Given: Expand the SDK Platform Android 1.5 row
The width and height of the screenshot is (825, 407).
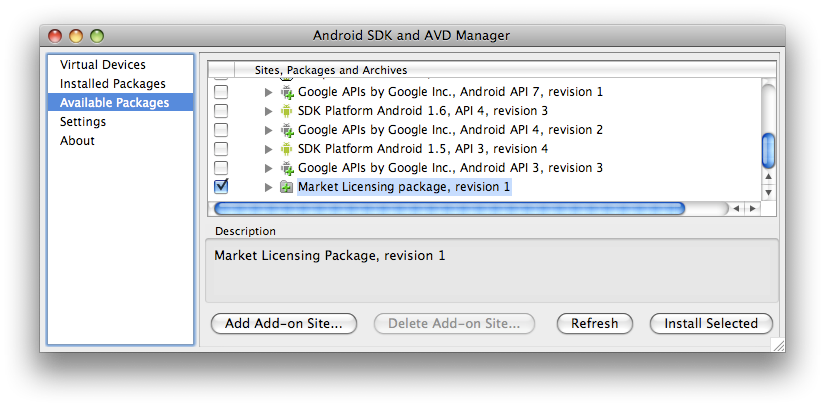Looking at the screenshot, I should coord(268,149).
